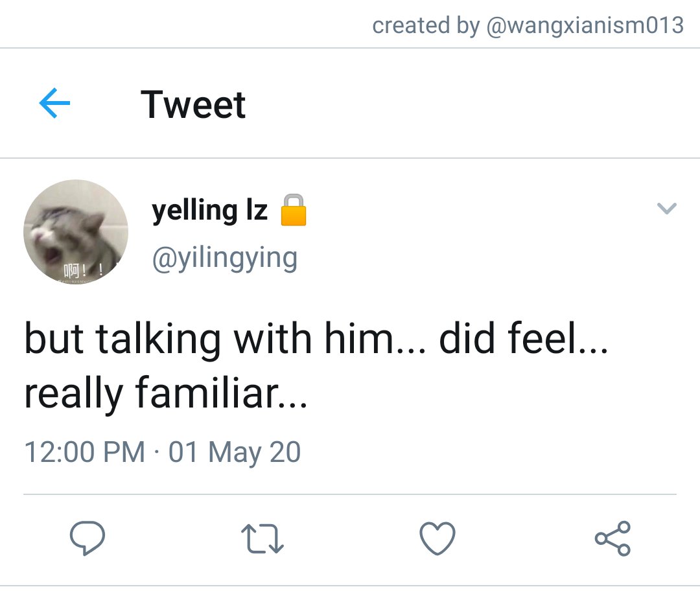700x598 pixels.
Task: Open the tweet options chevron menu
Action: coord(666,209)
